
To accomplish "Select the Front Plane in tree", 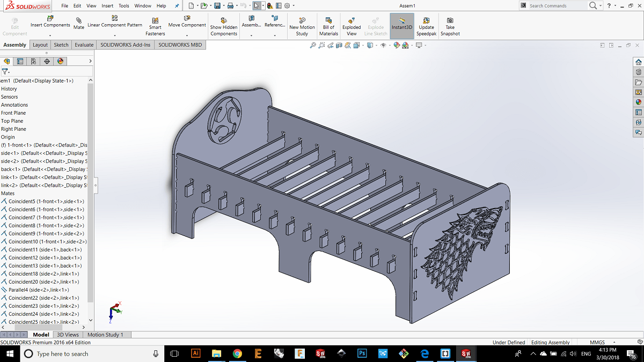I will [x=13, y=113].
